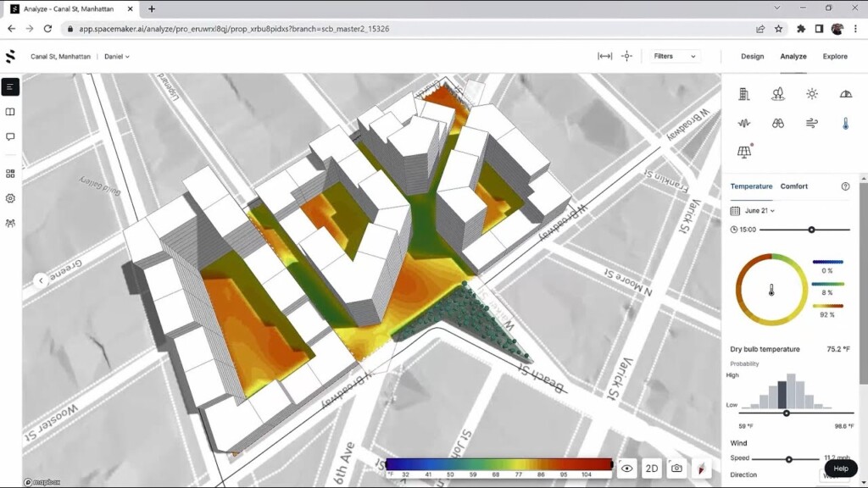Select the microclimate thermometer icon

click(845, 123)
